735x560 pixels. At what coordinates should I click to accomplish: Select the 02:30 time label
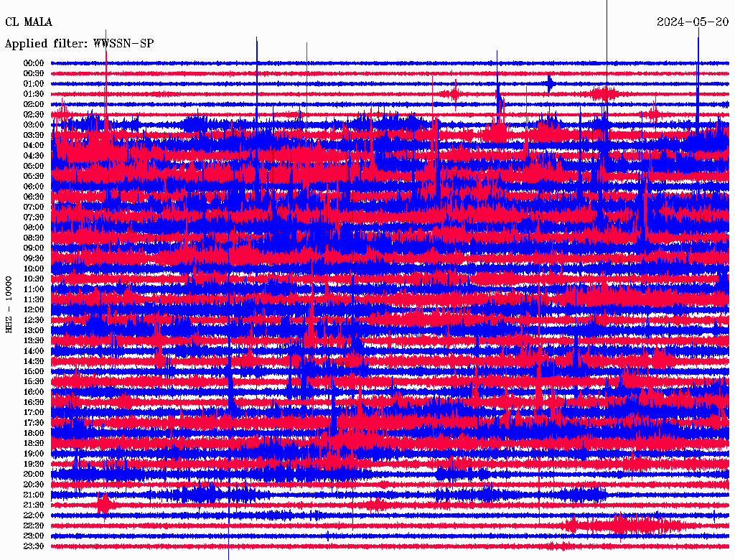[x=34, y=114]
